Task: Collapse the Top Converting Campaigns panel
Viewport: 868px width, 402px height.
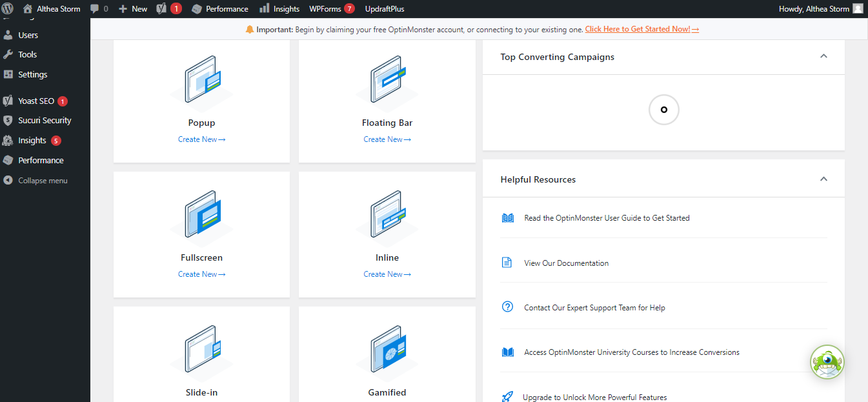Action: 823,56
